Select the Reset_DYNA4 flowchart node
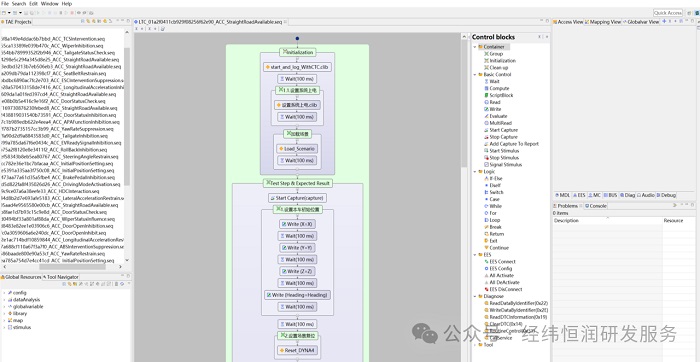This screenshot has width=700, height=362. (x=297, y=350)
